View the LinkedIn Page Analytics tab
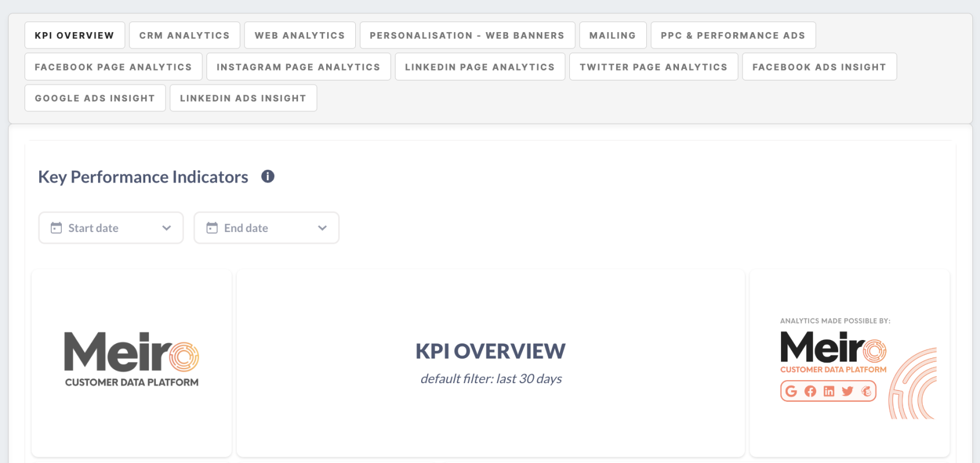The height and width of the screenshot is (463, 980). 480,67
